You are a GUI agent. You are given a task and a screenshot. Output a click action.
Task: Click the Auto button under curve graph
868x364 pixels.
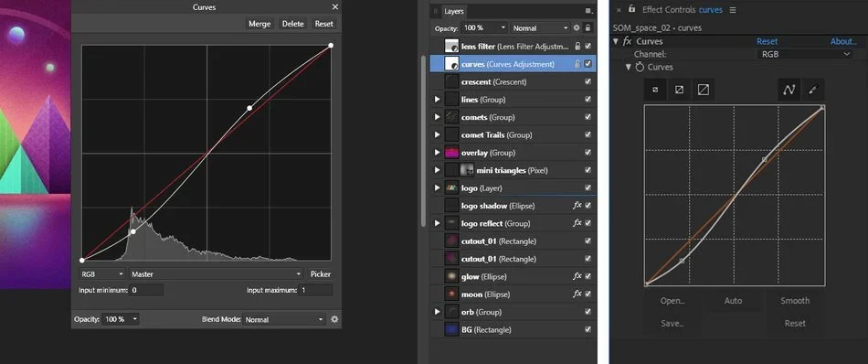[733, 301]
